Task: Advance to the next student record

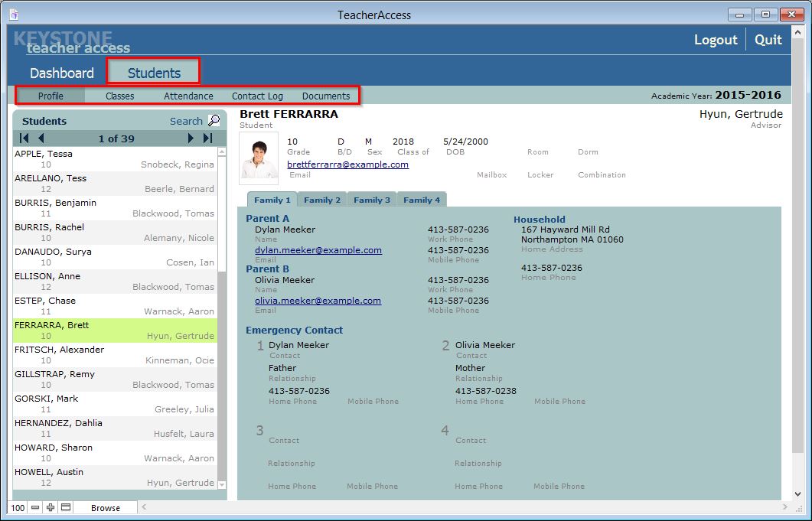Action: [191, 138]
